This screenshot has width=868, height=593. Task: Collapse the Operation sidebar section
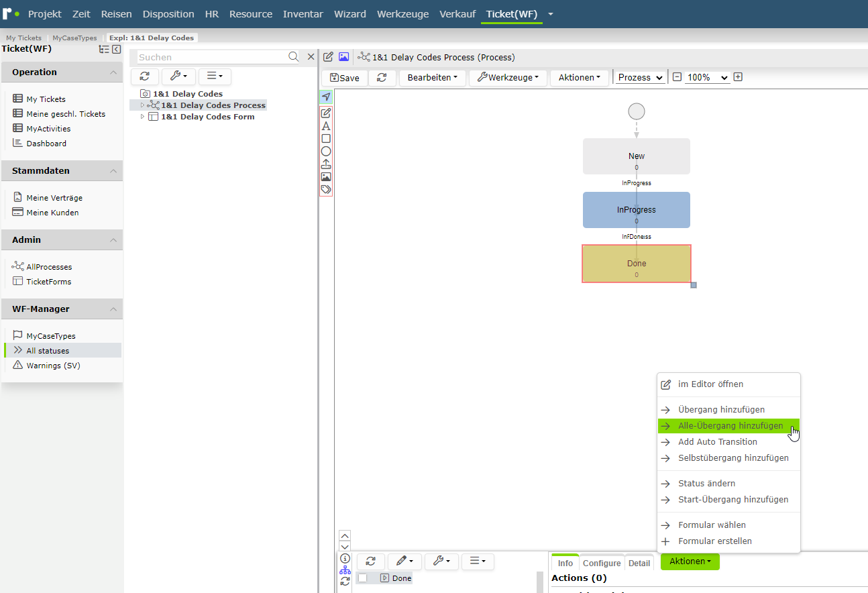(x=113, y=72)
